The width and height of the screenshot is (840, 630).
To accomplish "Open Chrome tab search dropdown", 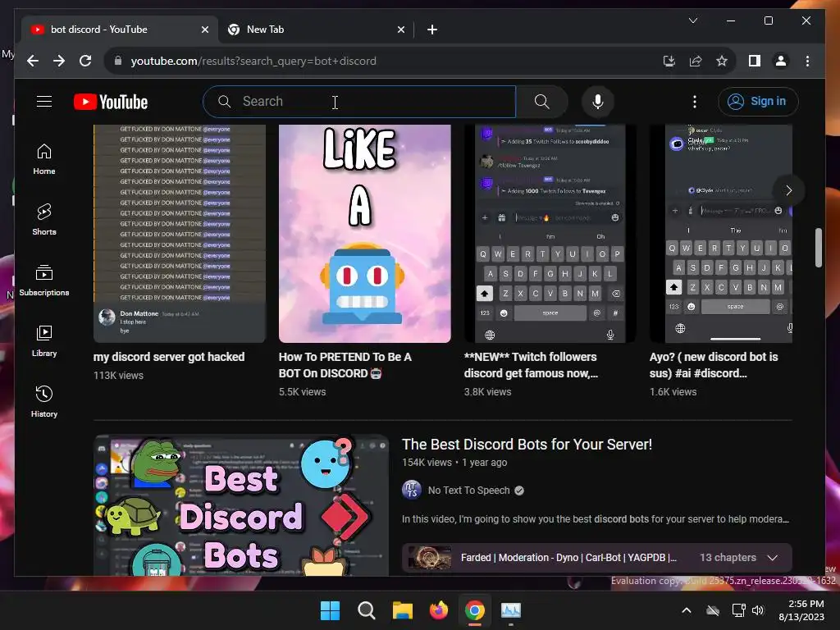I will [x=692, y=21].
